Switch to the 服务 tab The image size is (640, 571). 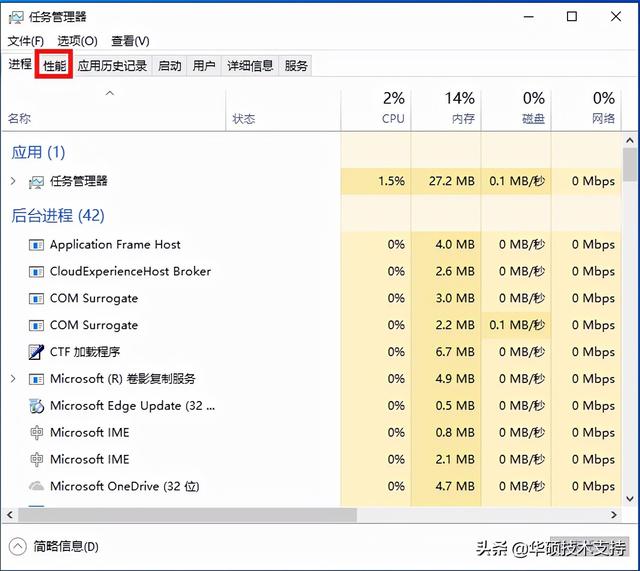[296, 65]
